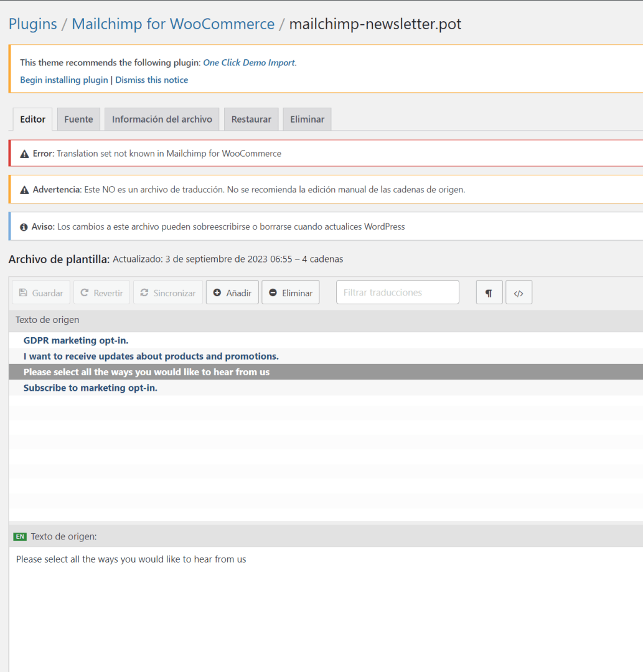
Task: Click inside the source text editing area
Action: coord(326,609)
